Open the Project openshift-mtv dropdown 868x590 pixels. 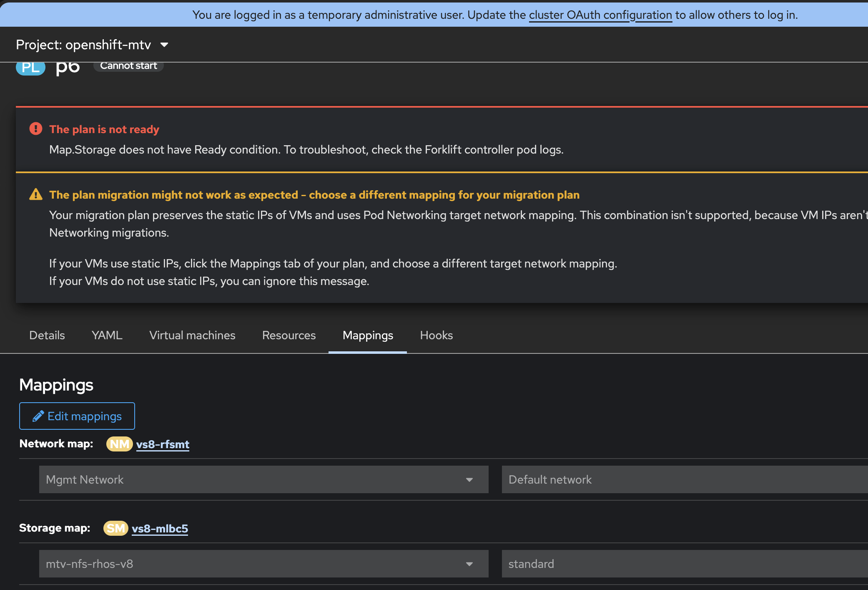coord(92,45)
